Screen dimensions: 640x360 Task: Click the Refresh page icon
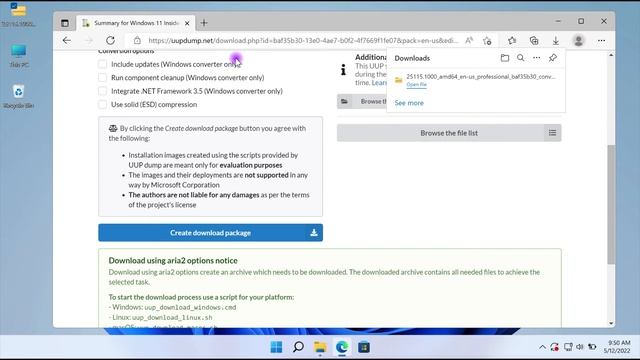point(110,40)
